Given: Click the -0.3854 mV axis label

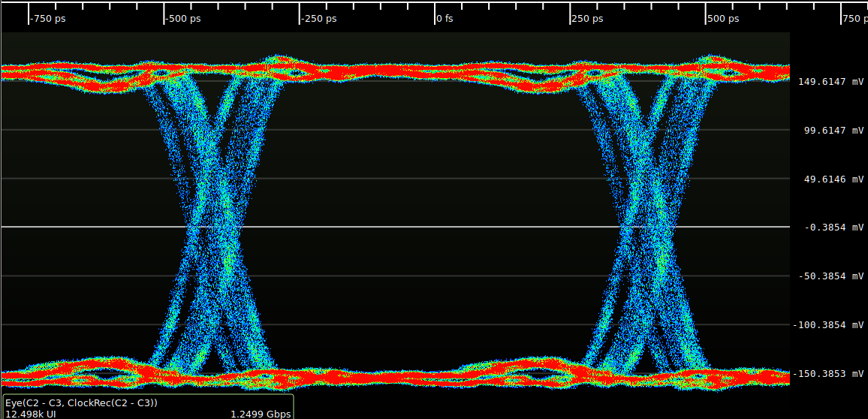Looking at the screenshot, I should 834,228.
